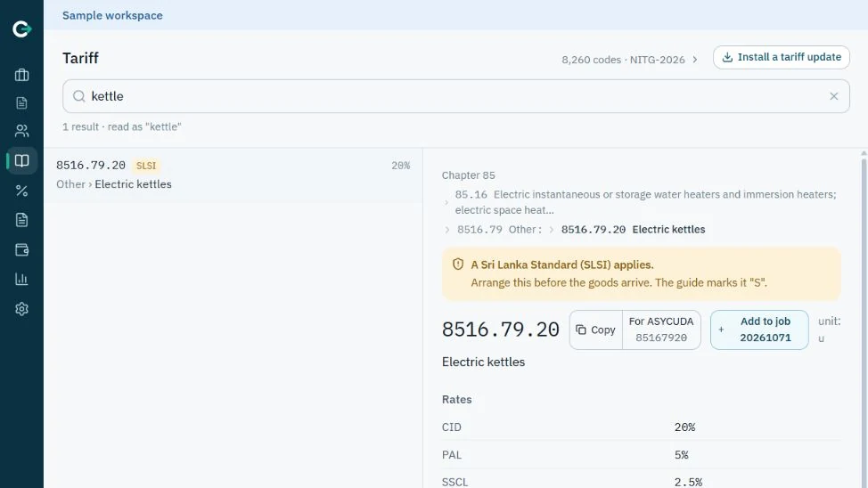Click the plus icon on Add to job
This screenshot has height=488, width=868.
tap(721, 329)
